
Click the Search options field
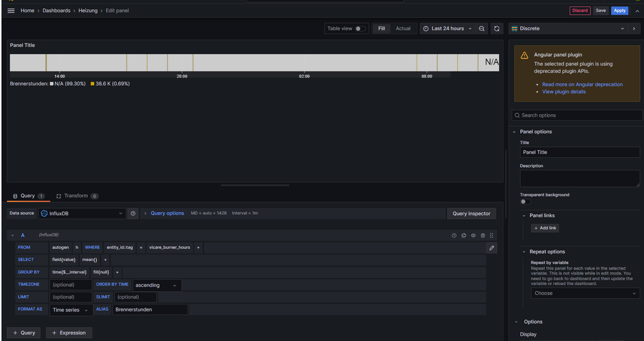point(576,115)
